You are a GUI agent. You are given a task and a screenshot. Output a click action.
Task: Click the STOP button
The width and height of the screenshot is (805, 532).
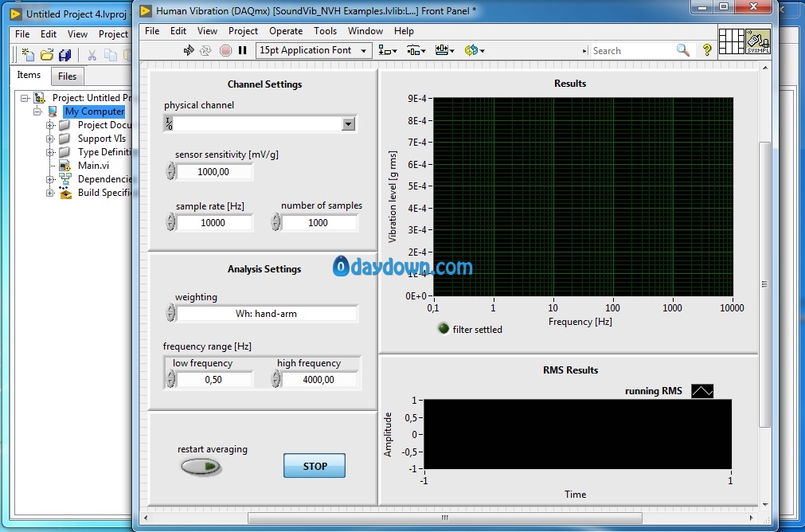coord(315,466)
